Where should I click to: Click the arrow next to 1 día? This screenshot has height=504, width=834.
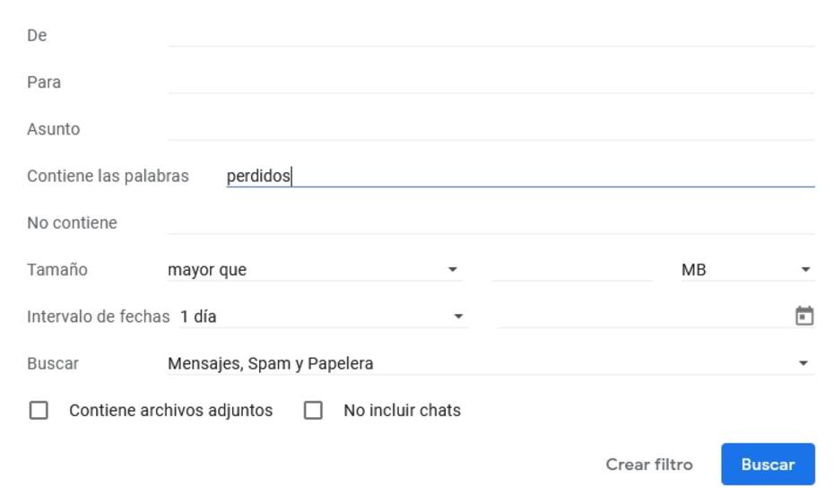click(x=458, y=317)
